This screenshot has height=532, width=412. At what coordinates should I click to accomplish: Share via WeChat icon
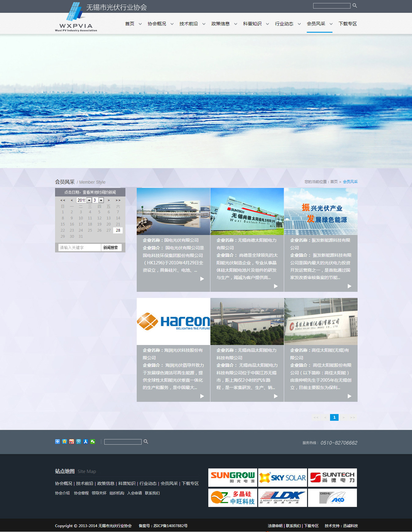pos(93,442)
